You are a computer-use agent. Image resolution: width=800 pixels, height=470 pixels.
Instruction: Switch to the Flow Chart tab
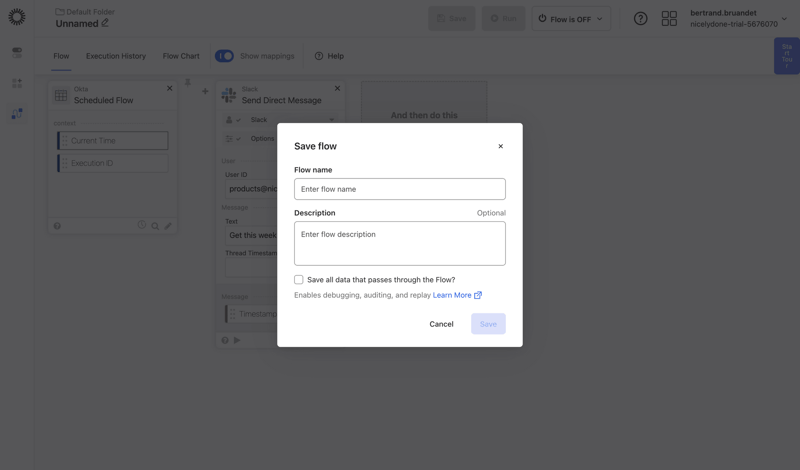click(x=181, y=56)
